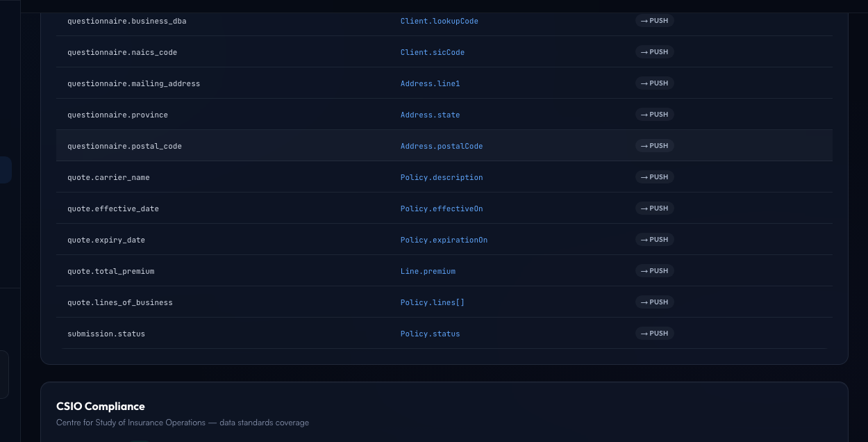The width and height of the screenshot is (868, 442).
Task: Open the Client.lookupCode field link
Action: (x=440, y=21)
